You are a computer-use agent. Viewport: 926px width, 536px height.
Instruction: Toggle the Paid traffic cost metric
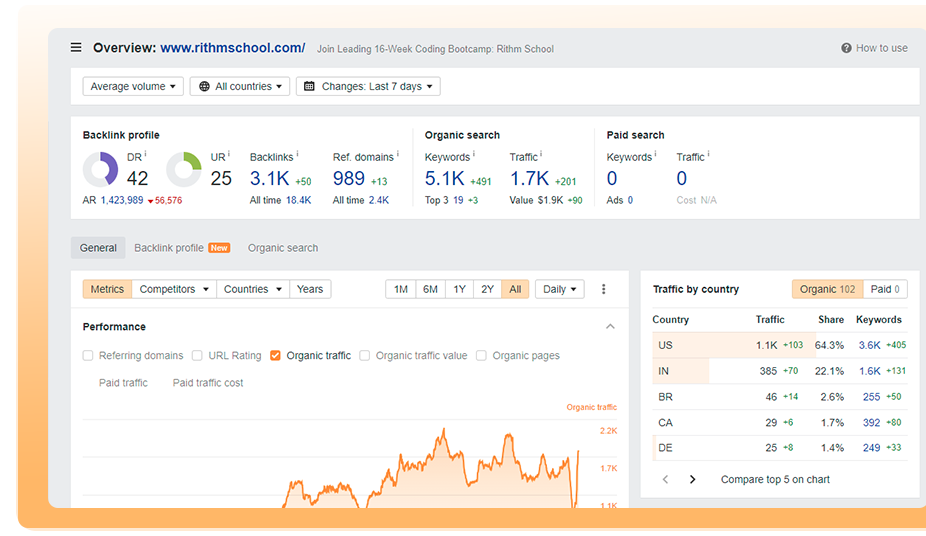click(x=208, y=383)
